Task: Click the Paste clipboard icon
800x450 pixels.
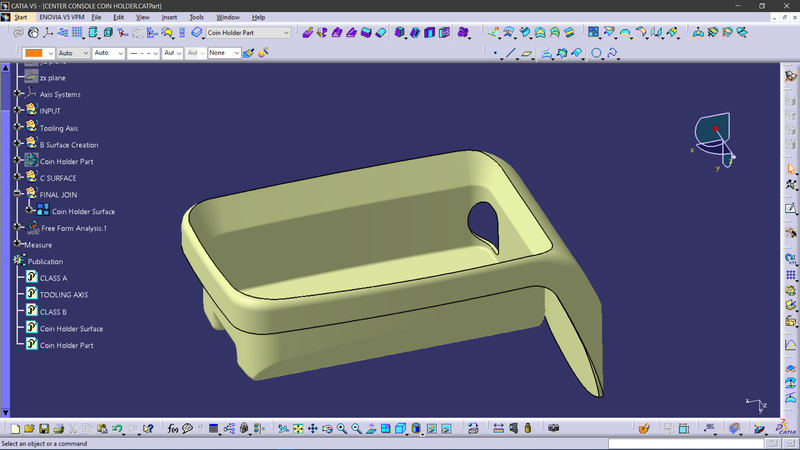Action: 102,429
